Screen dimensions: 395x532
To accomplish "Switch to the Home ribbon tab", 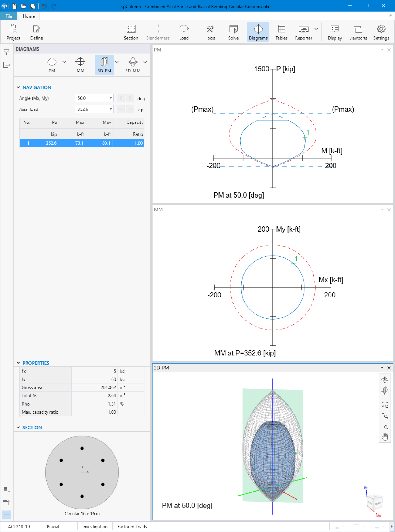I will (29, 16).
